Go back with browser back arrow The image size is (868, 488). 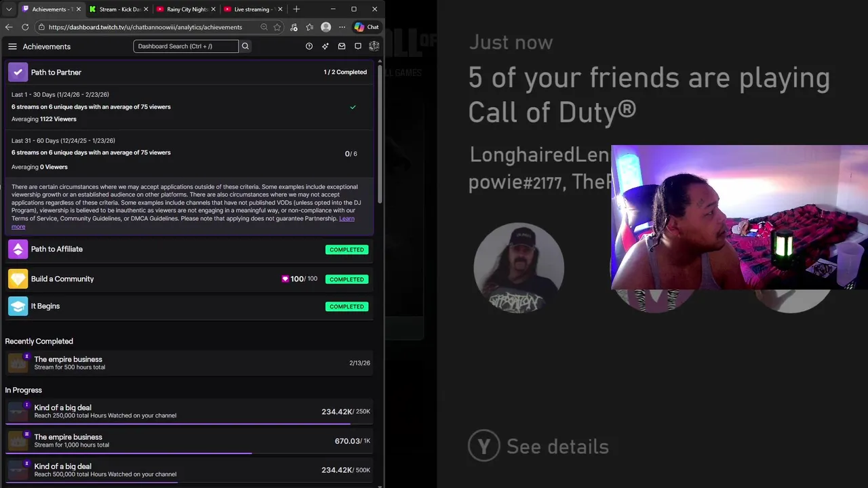point(9,27)
